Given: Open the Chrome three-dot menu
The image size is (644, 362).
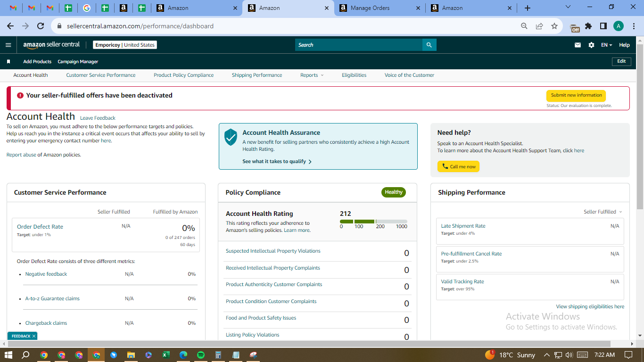Looking at the screenshot, I should coord(634,26).
